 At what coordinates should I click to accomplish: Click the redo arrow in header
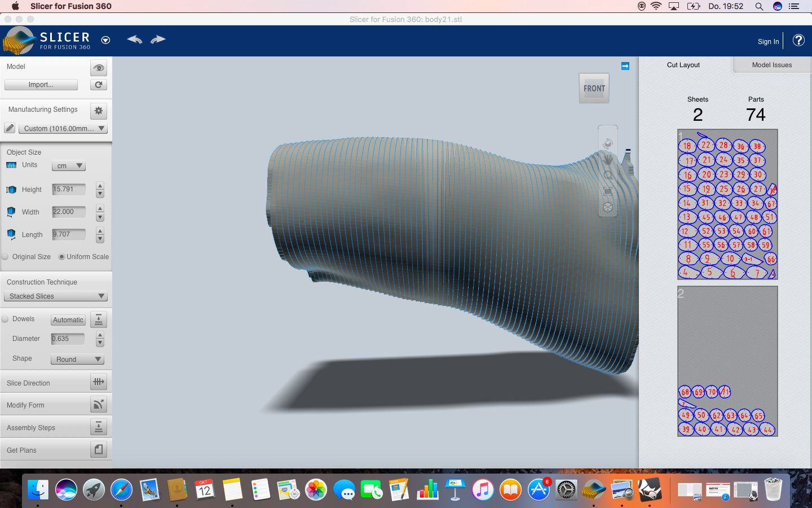pyautogui.click(x=158, y=40)
